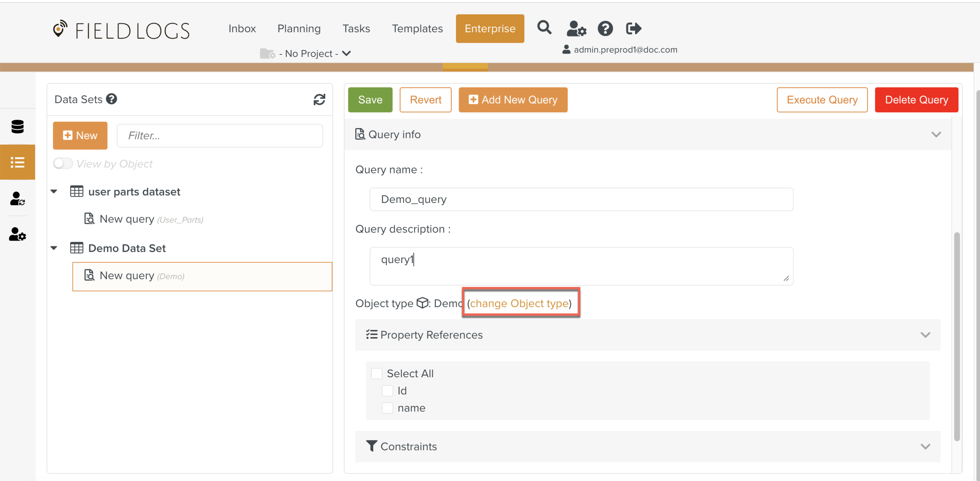Click the change Object type link

pyautogui.click(x=519, y=303)
